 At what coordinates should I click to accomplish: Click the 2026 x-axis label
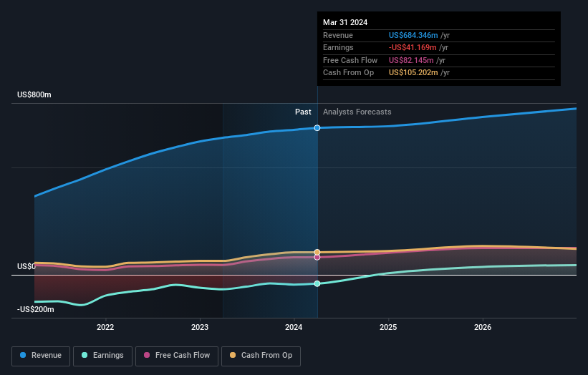tap(483, 327)
